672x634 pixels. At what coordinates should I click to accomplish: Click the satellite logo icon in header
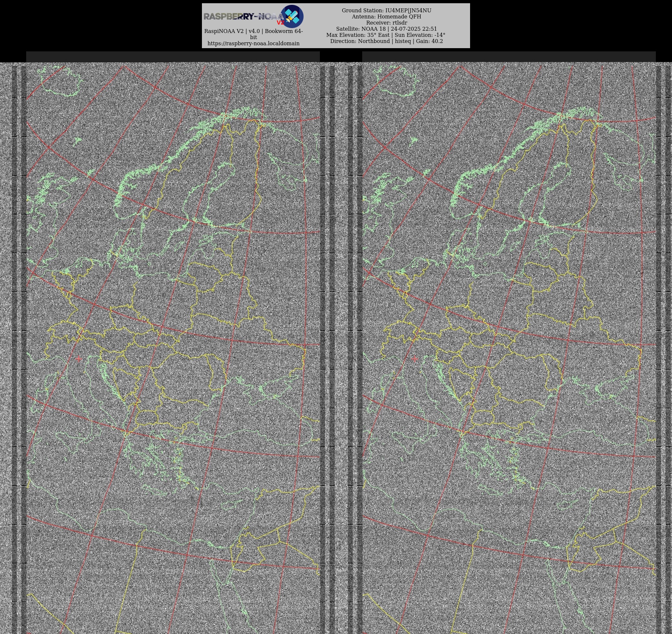tap(292, 16)
